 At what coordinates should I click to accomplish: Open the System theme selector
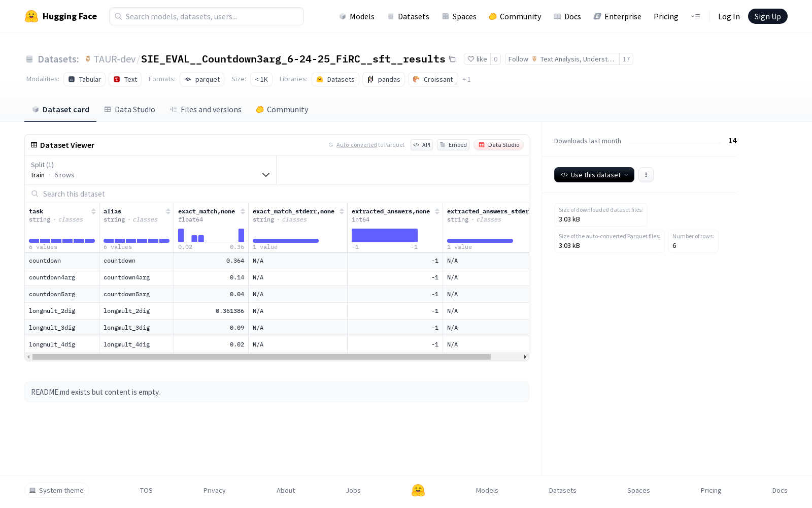57,490
